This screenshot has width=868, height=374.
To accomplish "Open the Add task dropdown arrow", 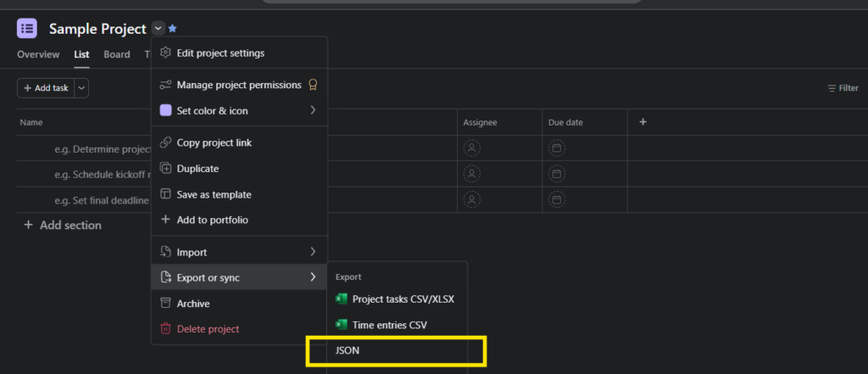I will point(81,88).
